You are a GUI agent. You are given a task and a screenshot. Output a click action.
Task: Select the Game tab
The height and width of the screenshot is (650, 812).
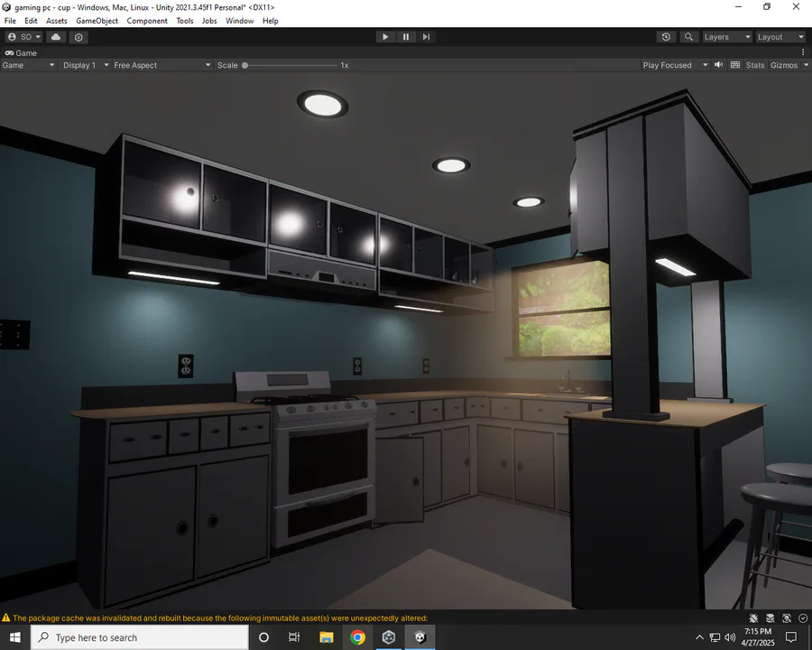[22, 53]
